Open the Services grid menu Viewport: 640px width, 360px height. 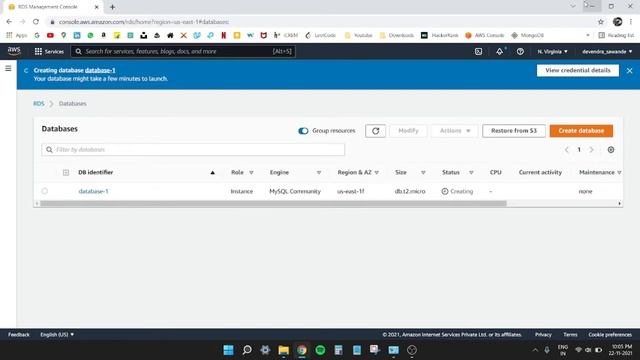[49, 51]
